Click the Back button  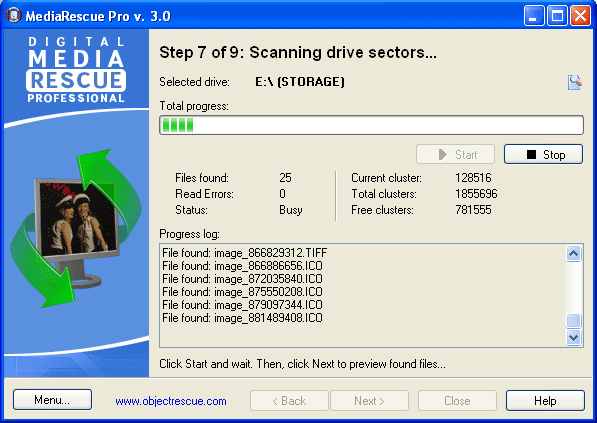[x=289, y=401]
